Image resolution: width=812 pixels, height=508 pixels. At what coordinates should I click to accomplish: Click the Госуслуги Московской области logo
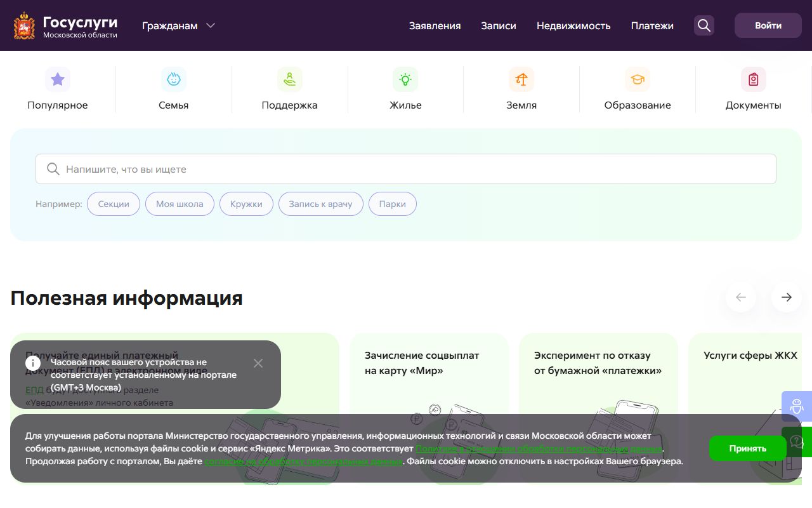[66, 25]
